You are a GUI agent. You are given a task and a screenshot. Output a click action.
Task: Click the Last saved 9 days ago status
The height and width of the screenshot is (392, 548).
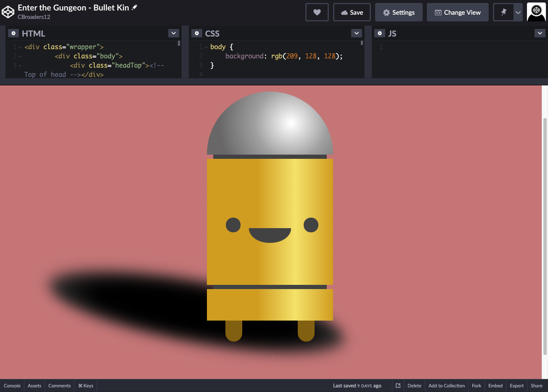pyautogui.click(x=357, y=386)
